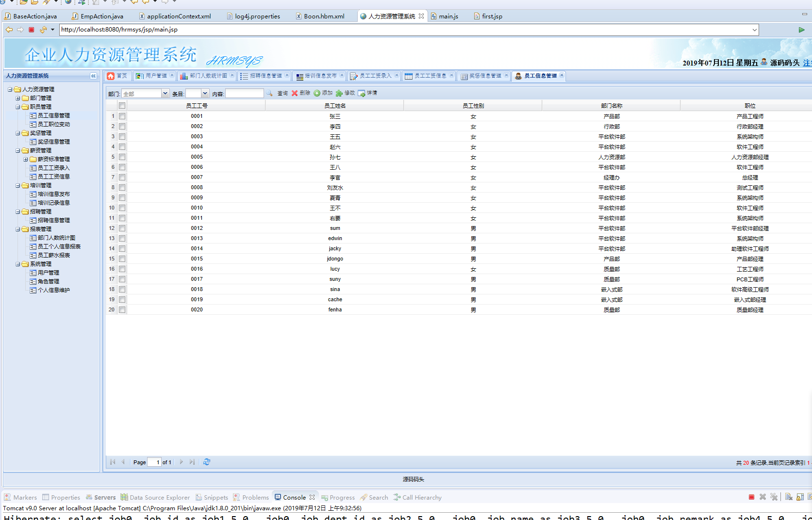812x520 pixels.
Task: Open the 部门 department dropdown
Action: click(x=165, y=94)
